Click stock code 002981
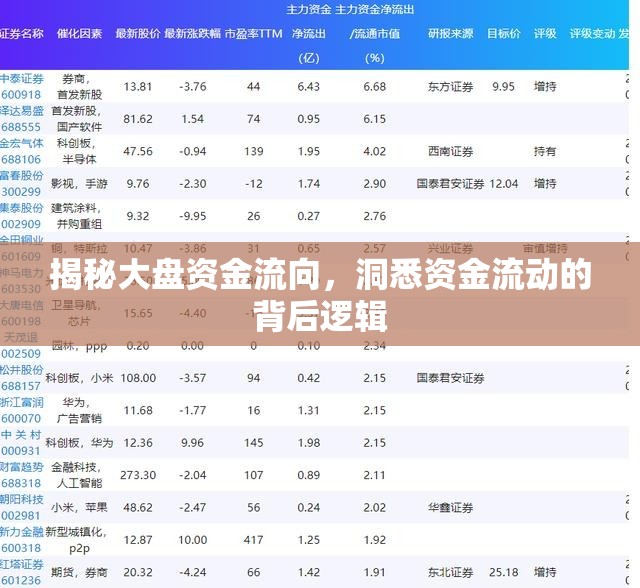 click(x=21, y=516)
